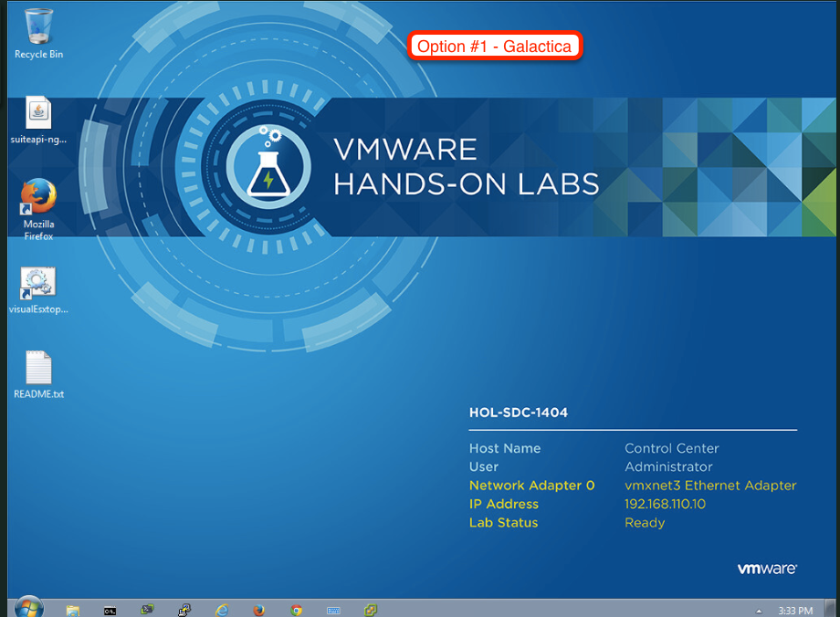Launch Google Chrome from the taskbar

point(296,610)
